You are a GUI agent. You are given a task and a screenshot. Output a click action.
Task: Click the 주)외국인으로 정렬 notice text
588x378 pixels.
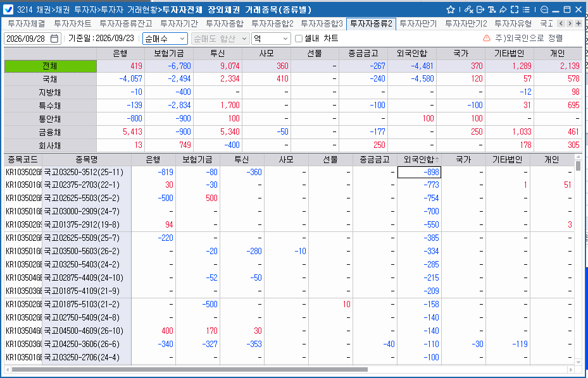(529, 38)
